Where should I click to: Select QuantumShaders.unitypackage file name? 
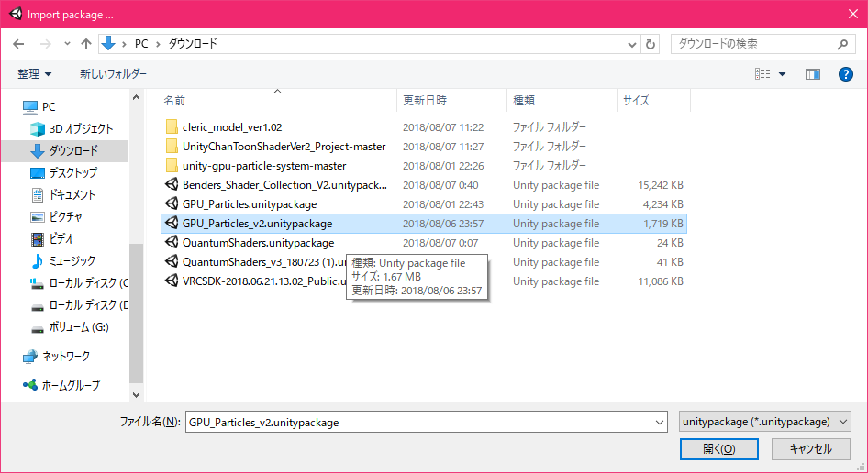(x=259, y=243)
